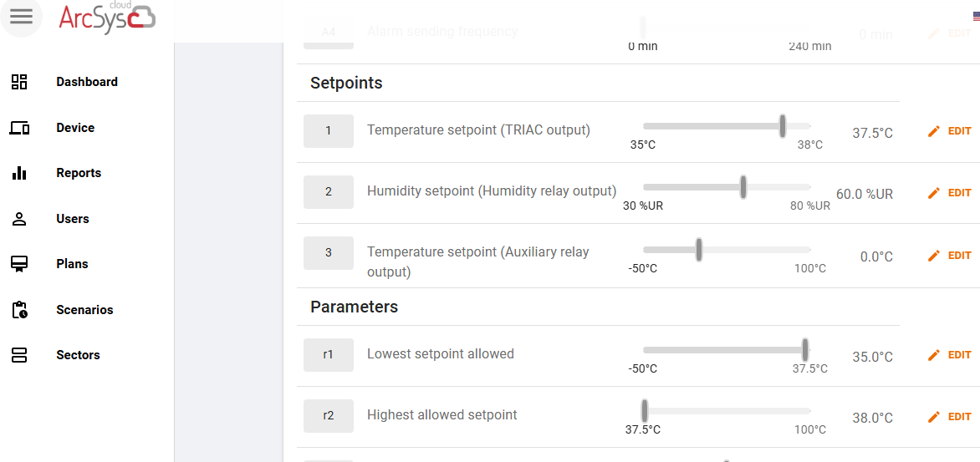
Task: Open the US flag language selector
Action: coord(977,18)
